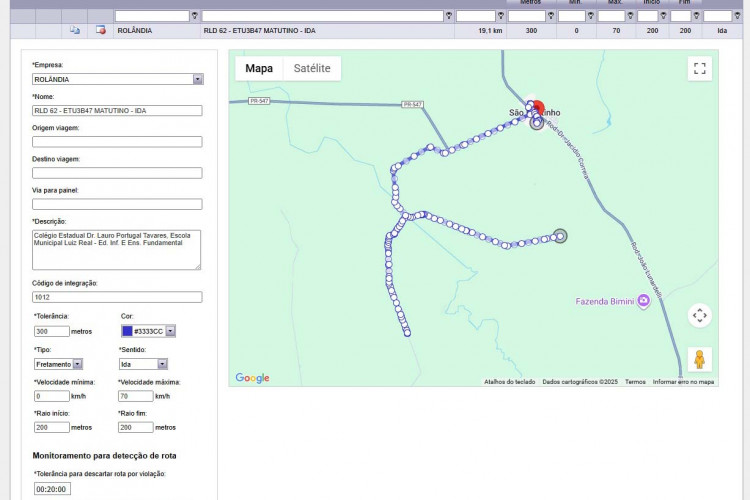Open the Cor color picker #3333CC
The width and height of the screenshot is (750, 500).
(148, 331)
